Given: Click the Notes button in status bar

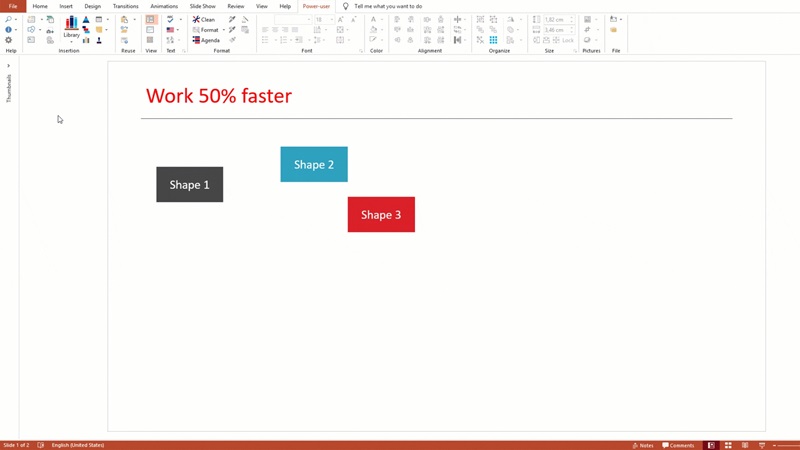Looking at the screenshot, I should click(x=643, y=445).
